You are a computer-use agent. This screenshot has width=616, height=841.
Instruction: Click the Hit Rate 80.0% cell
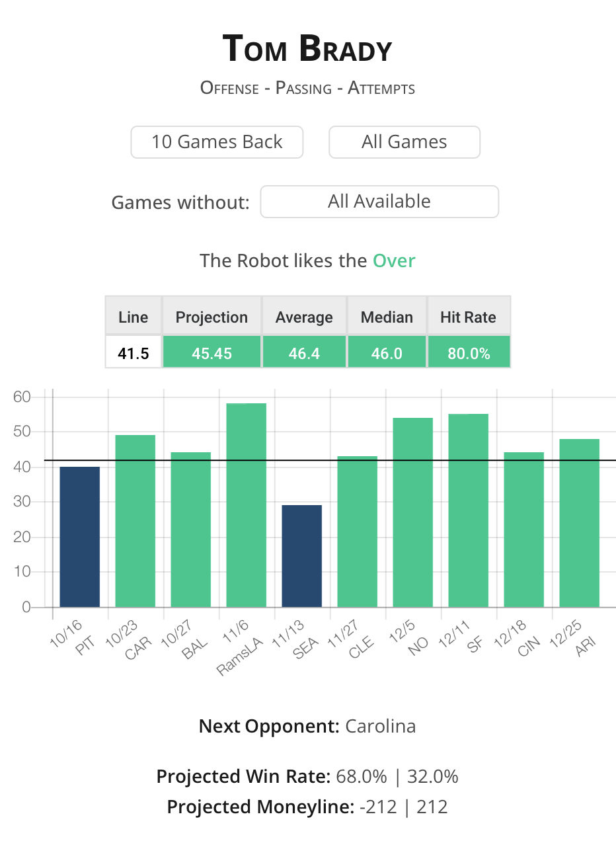469,352
